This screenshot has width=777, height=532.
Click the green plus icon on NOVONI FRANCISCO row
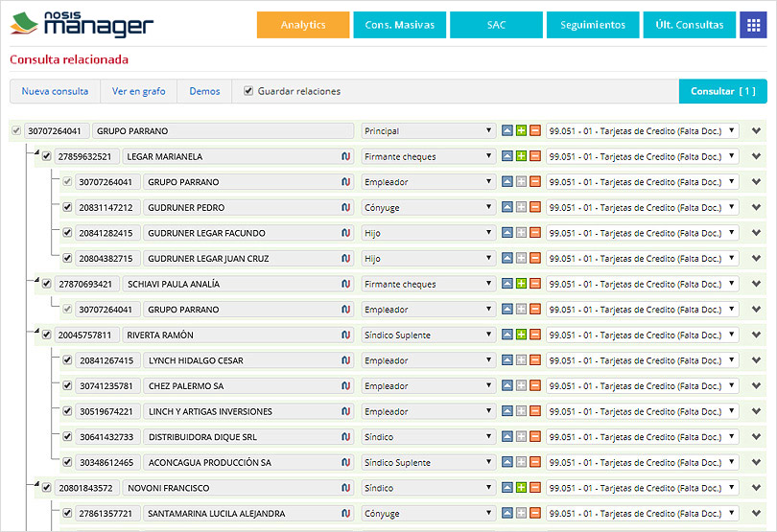coord(521,487)
